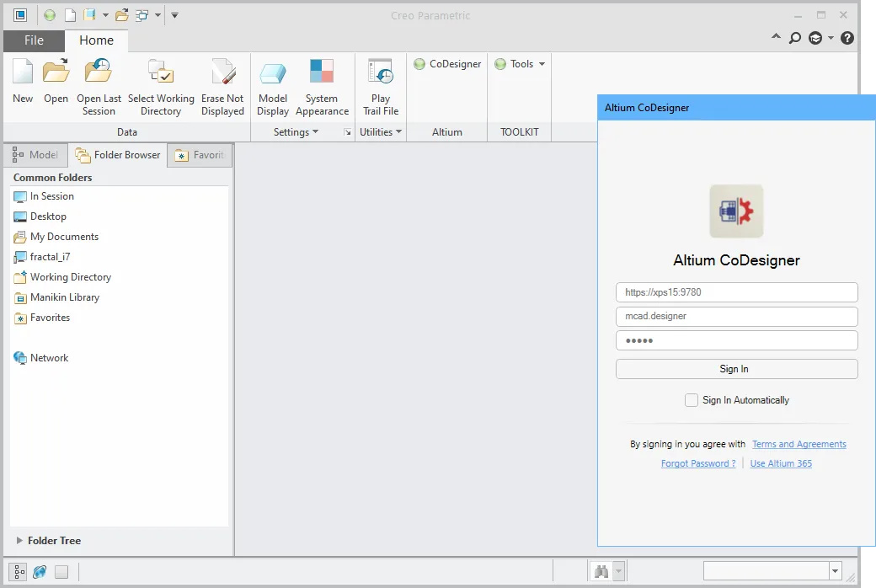876x588 pixels.
Task: Click the Creo application menu icon
Action: [20, 15]
